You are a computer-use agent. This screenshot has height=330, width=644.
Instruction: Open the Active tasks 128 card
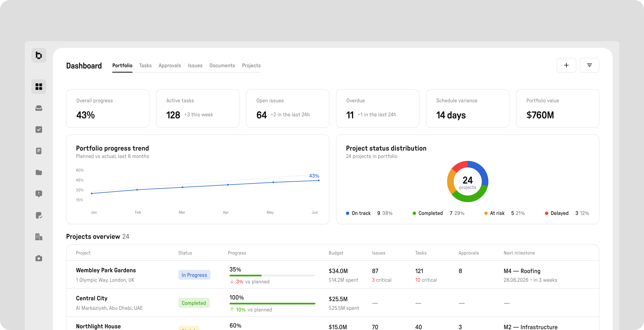pyautogui.click(x=198, y=108)
